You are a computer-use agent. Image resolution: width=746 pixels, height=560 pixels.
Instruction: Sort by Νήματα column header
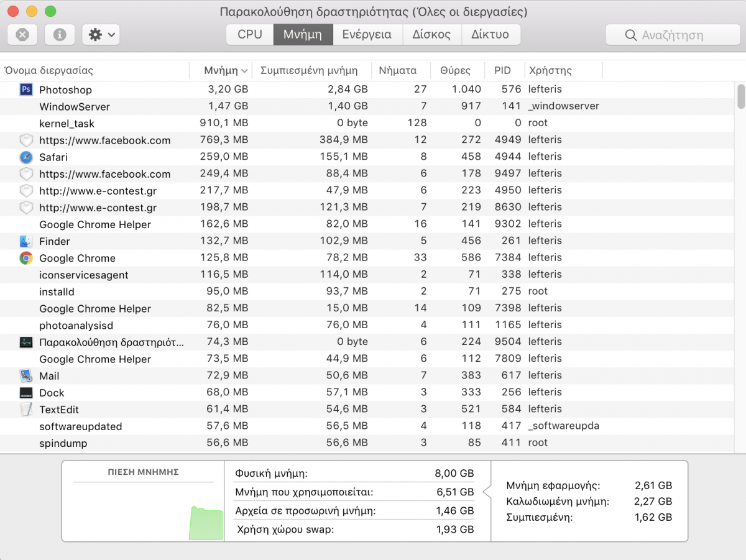coord(401,70)
